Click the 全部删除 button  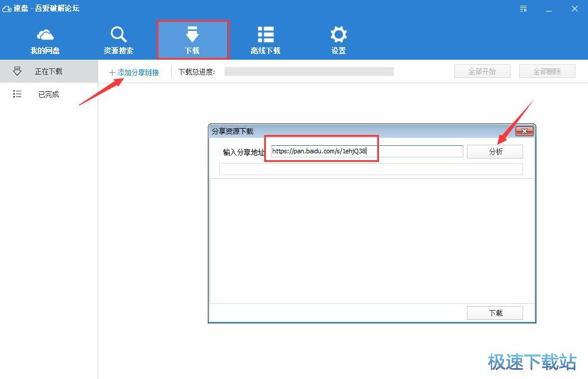click(547, 72)
